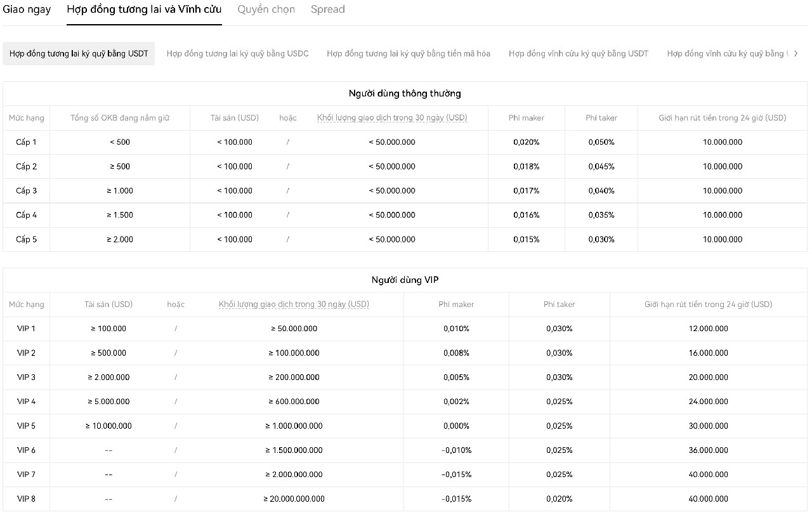Switch to the Giao ngay tab
The image size is (812, 517).
[x=27, y=10]
